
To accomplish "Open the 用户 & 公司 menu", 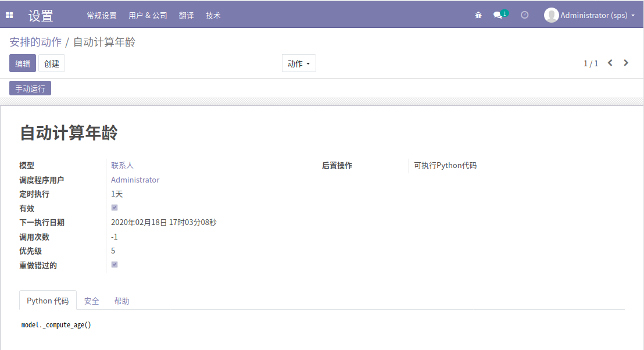I will pos(148,16).
